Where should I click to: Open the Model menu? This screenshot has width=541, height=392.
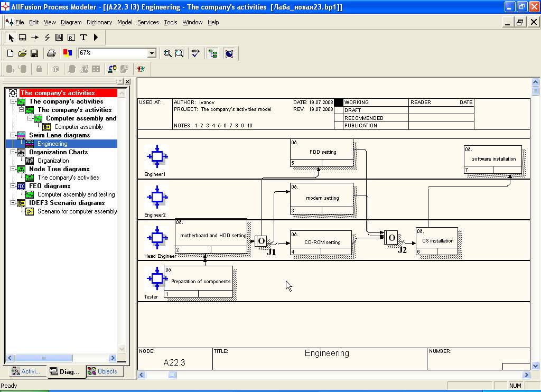click(x=125, y=22)
